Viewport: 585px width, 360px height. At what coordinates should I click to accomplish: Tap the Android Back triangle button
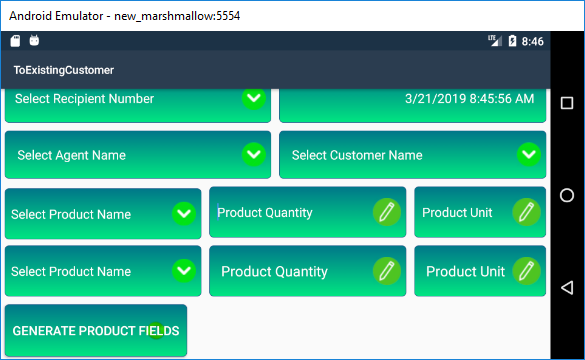(567, 288)
